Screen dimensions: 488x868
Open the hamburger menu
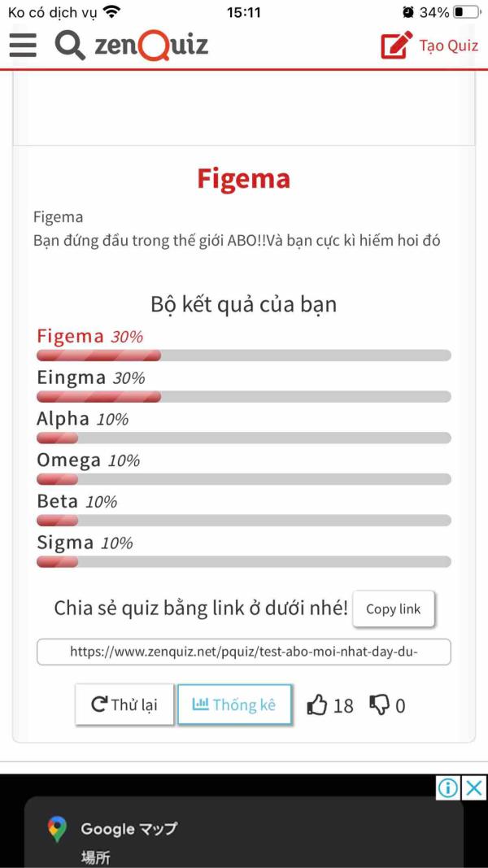(23, 45)
